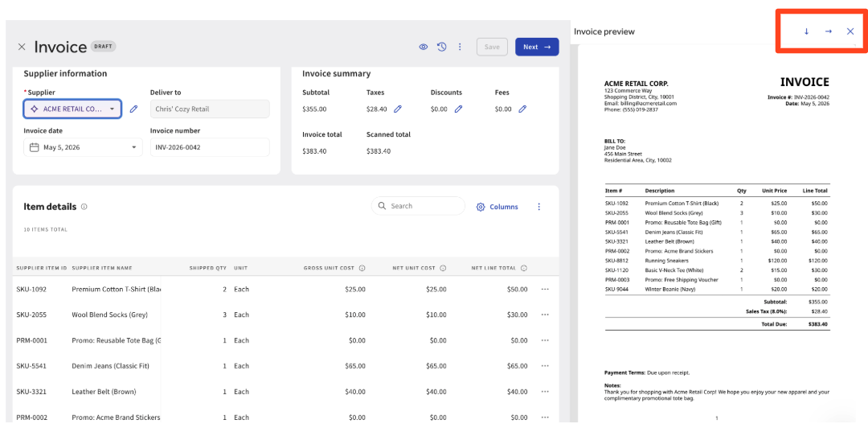Expand the Supplier ACME RETAIL dropdown
Screen dimensions: 868x428
click(x=72, y=109)
